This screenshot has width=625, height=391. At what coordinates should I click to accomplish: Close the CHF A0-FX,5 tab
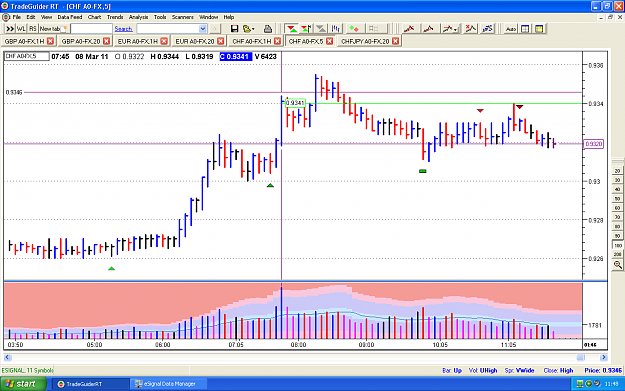click(330, 41)
